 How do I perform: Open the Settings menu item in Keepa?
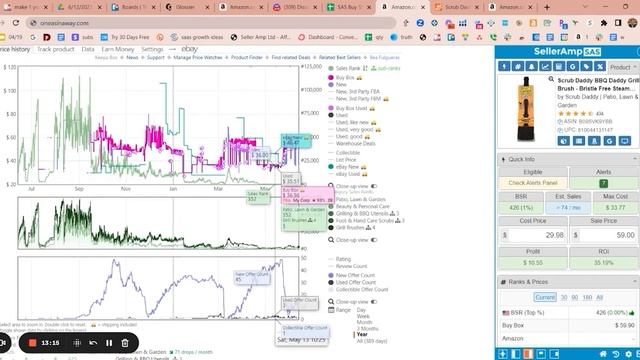coord(152,49)
